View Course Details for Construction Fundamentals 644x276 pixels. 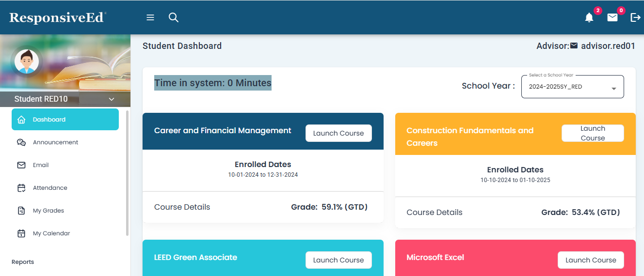click(435, 213)
